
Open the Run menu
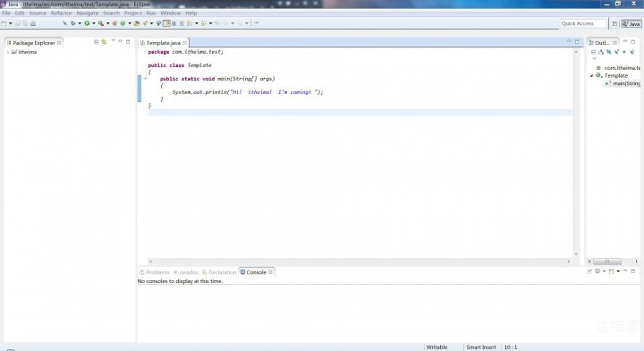click(151, 13)
